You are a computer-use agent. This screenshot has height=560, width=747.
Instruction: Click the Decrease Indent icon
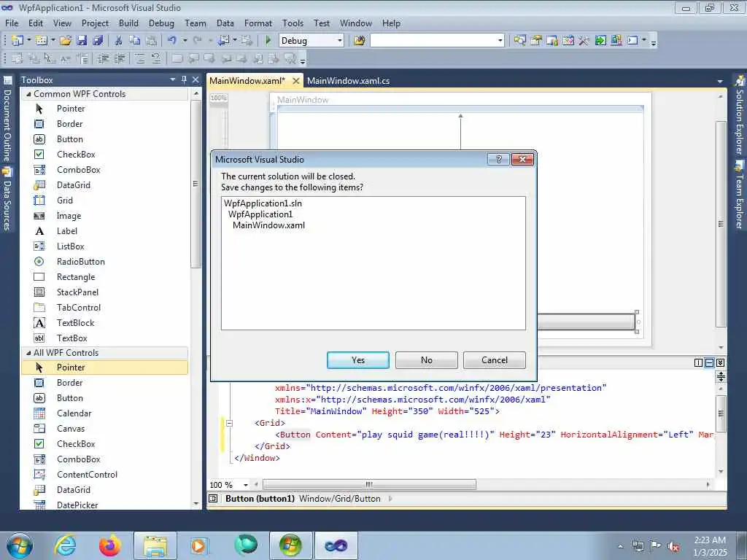point(103,58)
